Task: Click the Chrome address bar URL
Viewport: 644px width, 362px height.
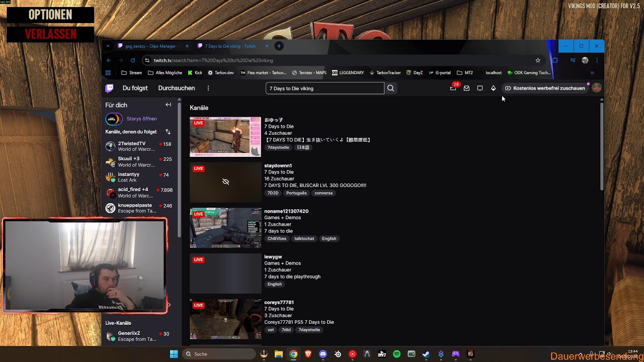Action: (x=213, y=60)
